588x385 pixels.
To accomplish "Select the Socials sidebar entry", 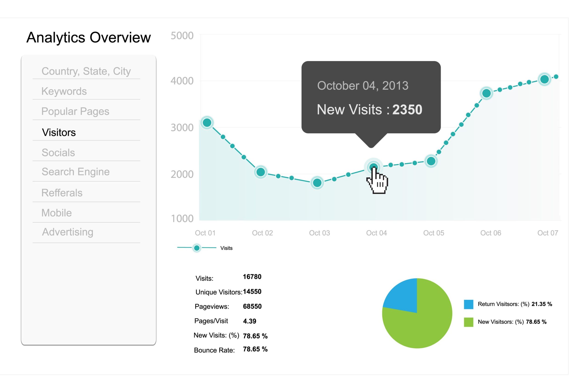I will point(58,153).
